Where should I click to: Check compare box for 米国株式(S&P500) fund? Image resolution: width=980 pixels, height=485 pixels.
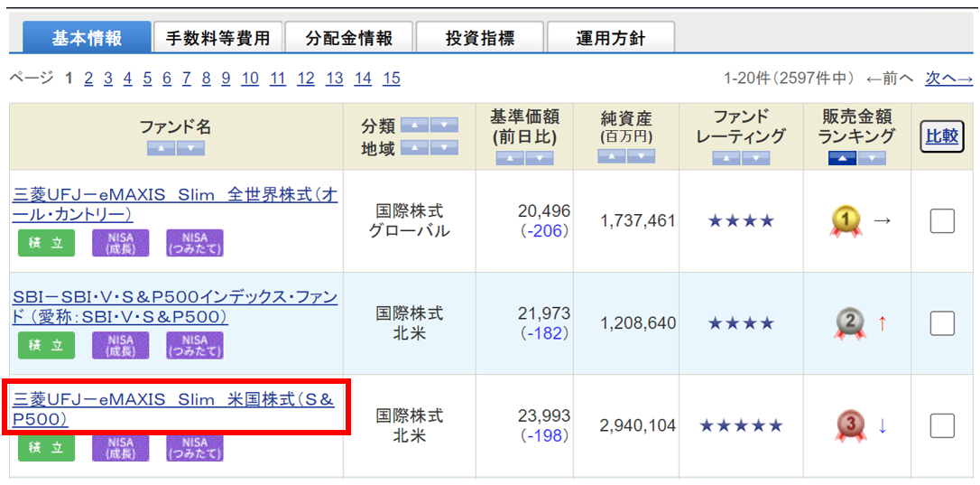tap(942, 426)
